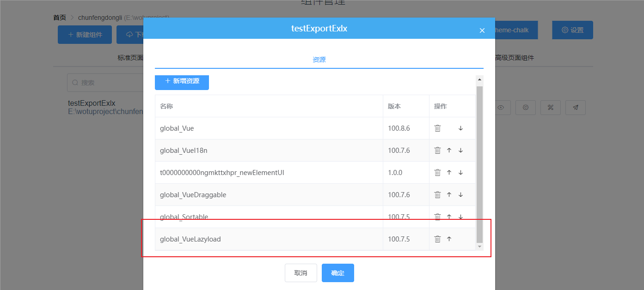
Task: Select t0000000000ngmkttxhpr_newElementUI cell
Action: click(269, 173)
